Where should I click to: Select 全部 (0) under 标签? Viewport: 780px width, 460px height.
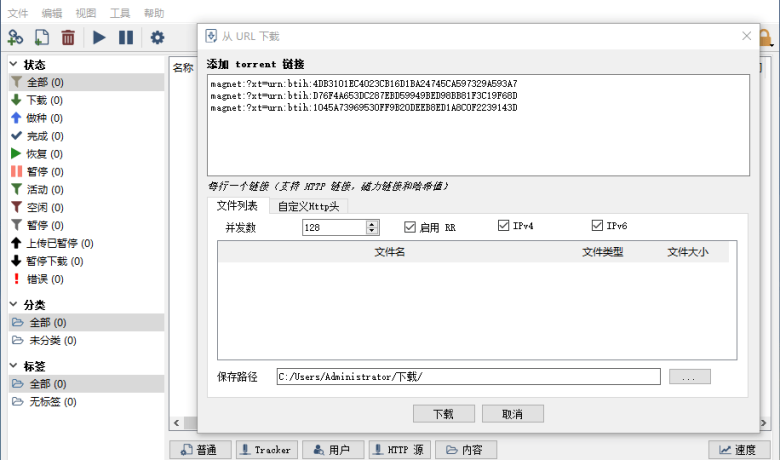tap(87, 384)
